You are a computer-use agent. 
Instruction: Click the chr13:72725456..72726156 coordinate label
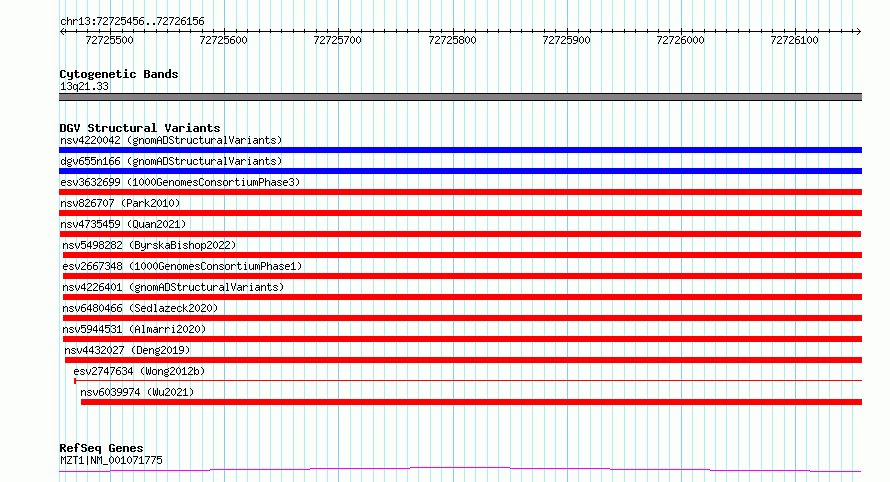pos(132,22)
